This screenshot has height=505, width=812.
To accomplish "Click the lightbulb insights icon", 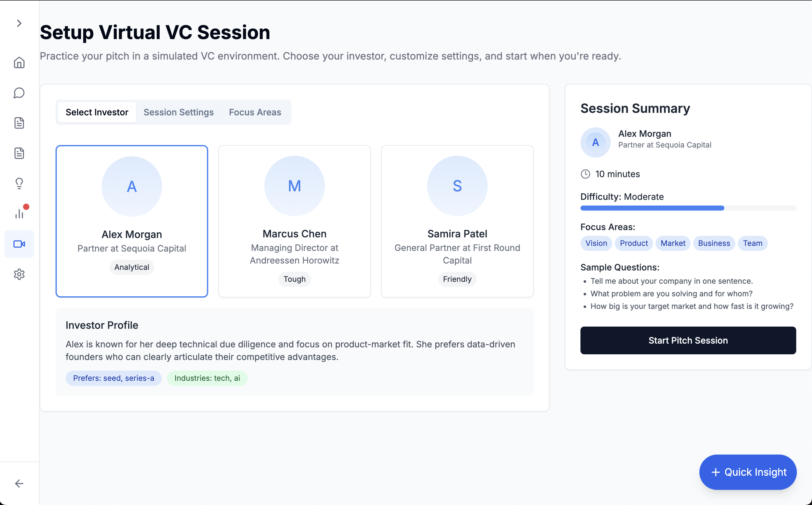I will (19, 183).
